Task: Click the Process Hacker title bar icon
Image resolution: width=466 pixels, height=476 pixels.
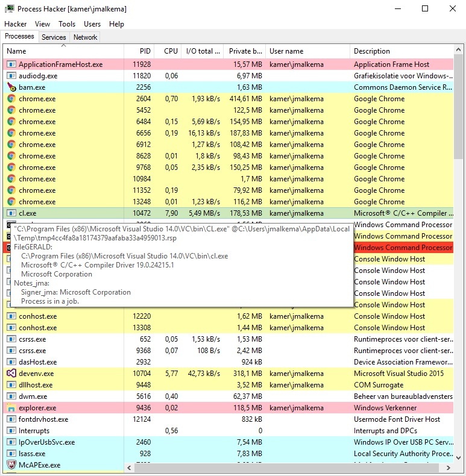Action: tap(9, 9)
